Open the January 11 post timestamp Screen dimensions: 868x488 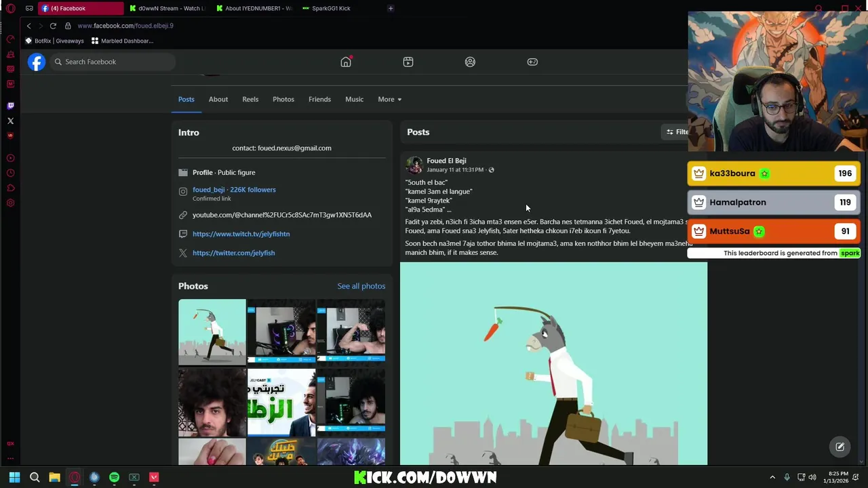click(x=455, y=170)
